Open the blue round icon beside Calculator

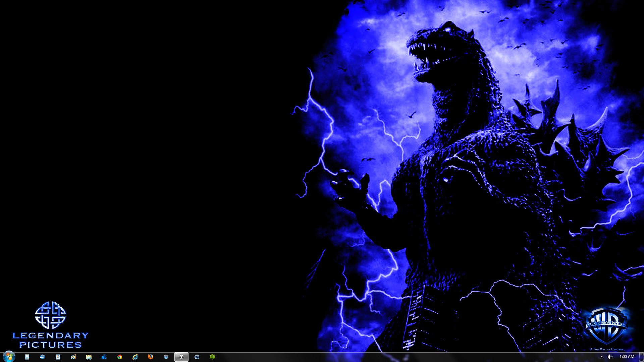(43, 357)
